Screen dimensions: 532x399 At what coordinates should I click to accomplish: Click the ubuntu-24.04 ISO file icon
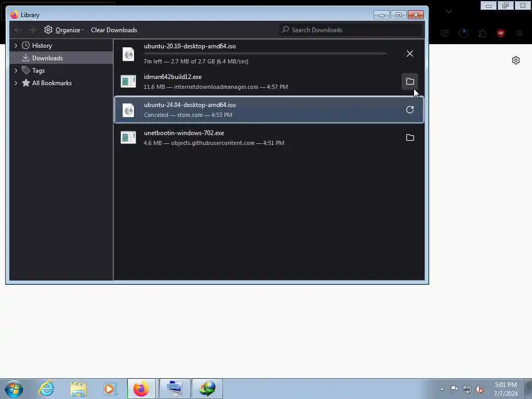(128, 110)
